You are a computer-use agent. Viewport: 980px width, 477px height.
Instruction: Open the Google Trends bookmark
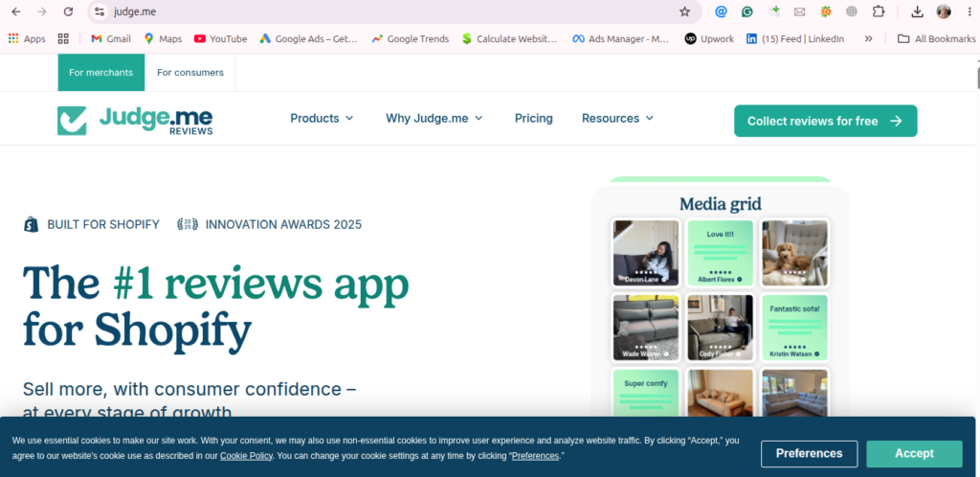[410, 38]
